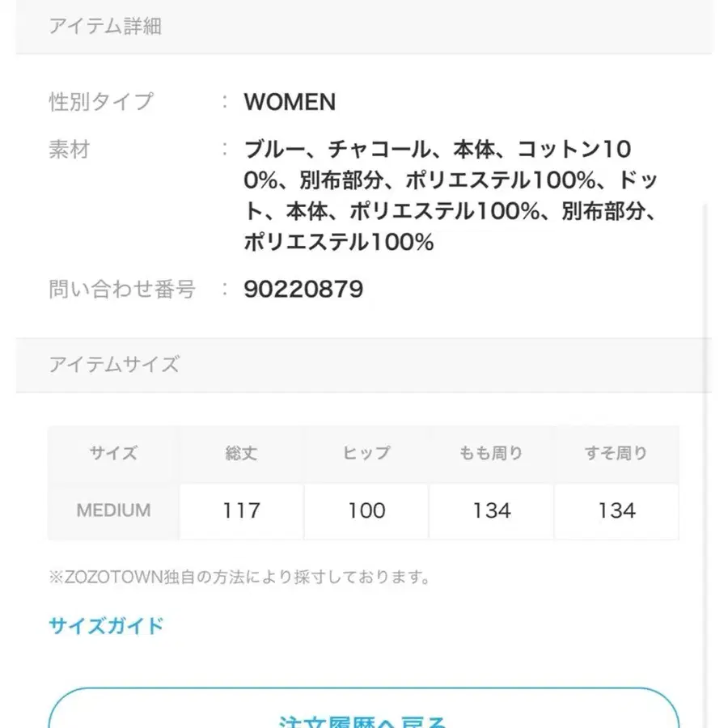The width and height of the screenshot is (728, 728).
Task: Click the アイテムサイズ section header
Action: 113,365
